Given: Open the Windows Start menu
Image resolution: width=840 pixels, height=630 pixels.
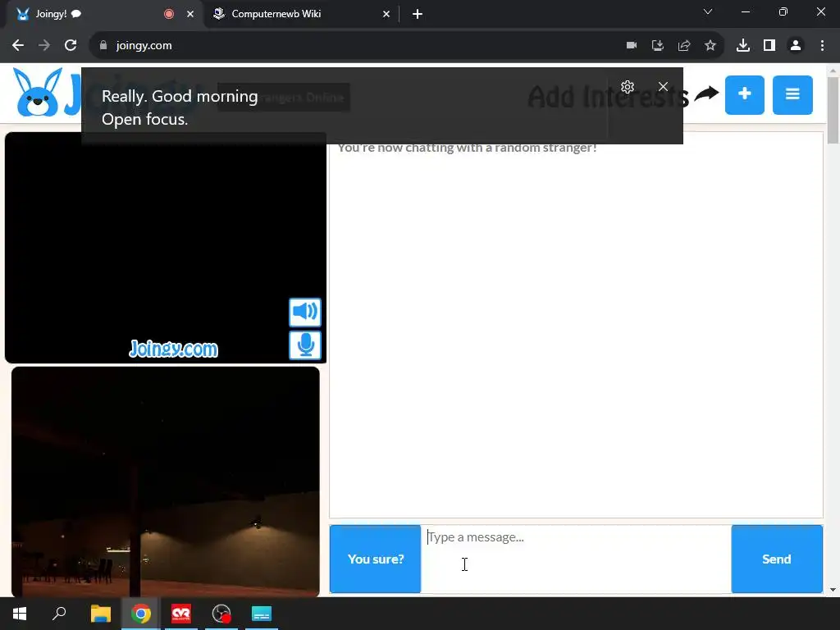Looking at the screenshot, I should click(x=20, y=614).
